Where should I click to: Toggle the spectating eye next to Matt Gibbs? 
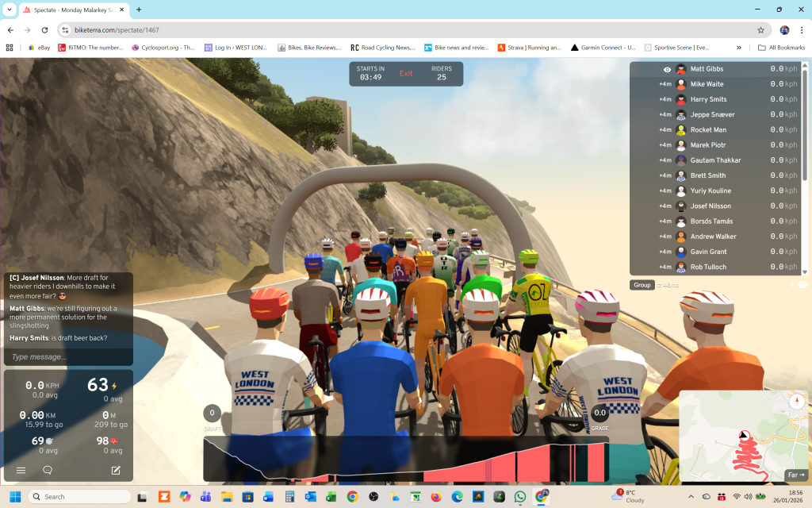(x=667, y=69)
